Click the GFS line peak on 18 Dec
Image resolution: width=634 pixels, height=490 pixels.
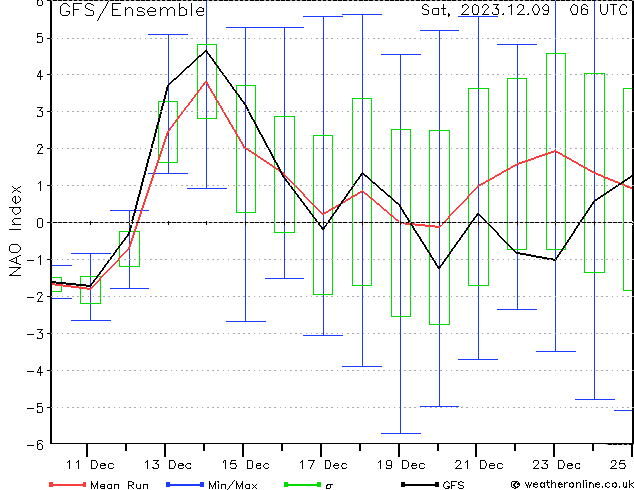click(x=362, y=173)
